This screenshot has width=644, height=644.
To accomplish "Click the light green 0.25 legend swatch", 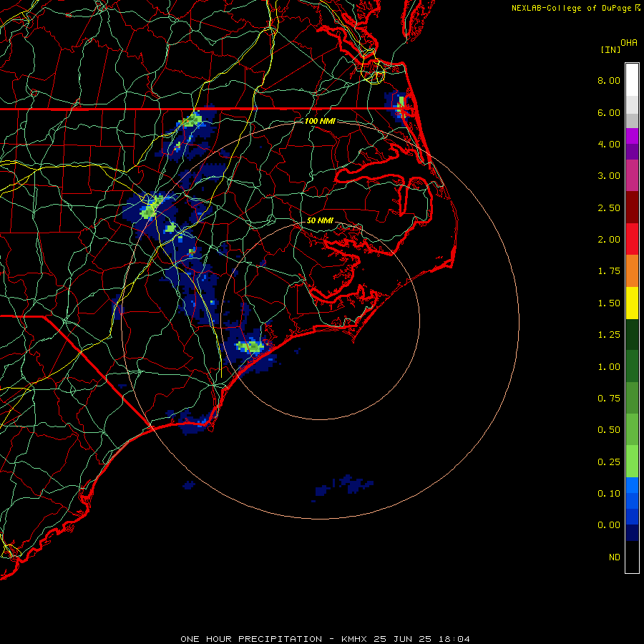I will [632, 462].
